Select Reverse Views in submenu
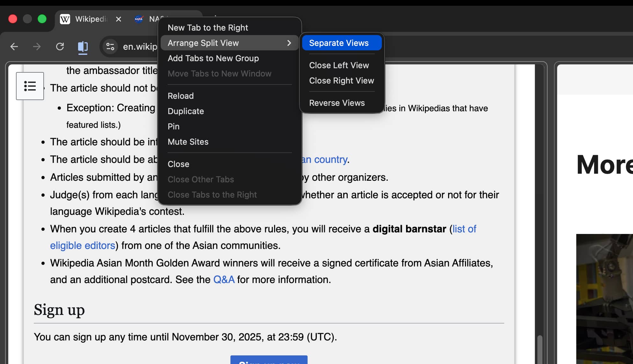The height and width of the screenshot is (364, 633). point(337,103)
